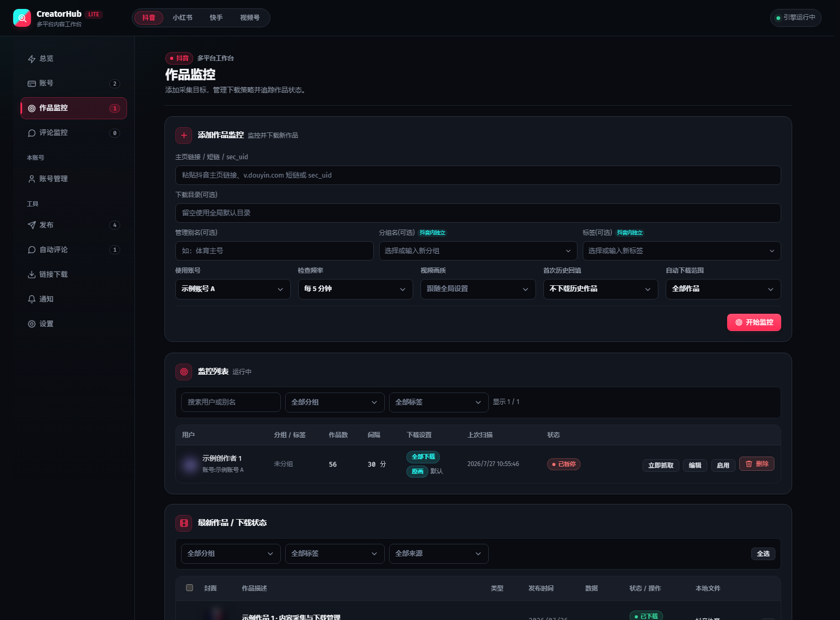
Task: Click the plus icon beside 添加作品监控
Action: click(x=184, y=136)
